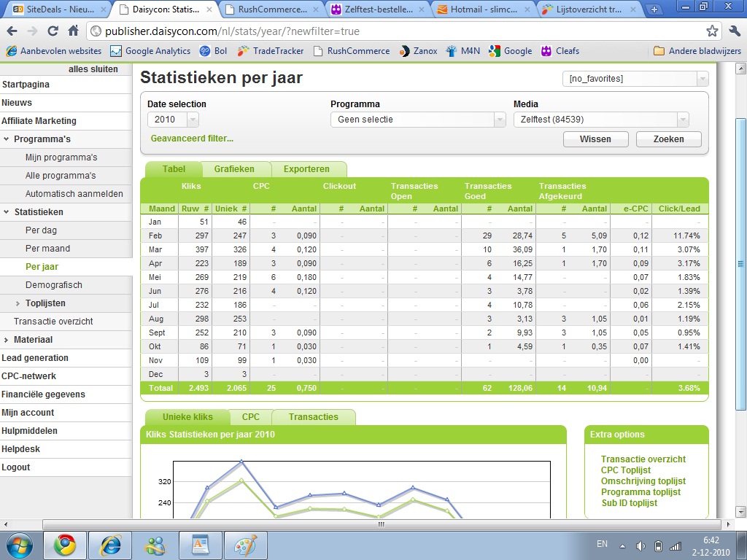Show hidden system tray icons
The image size is (747, 560).
[622, 545]
